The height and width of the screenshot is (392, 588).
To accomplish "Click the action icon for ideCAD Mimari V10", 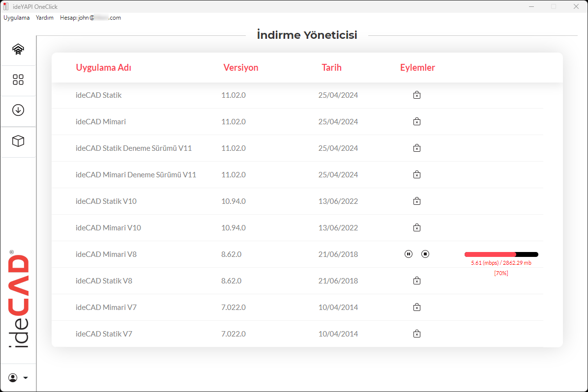I will [416, 228].
